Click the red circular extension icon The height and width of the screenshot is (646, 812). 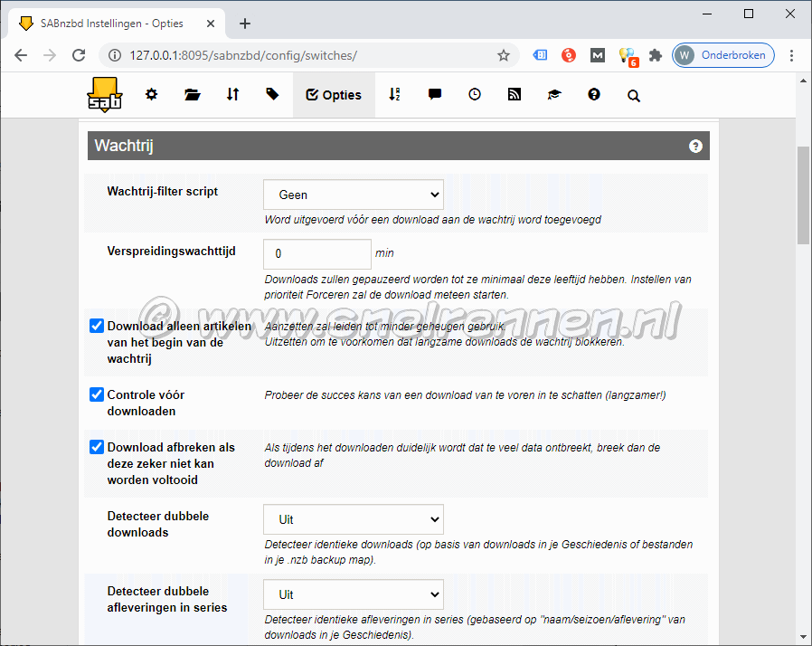point(569,55)
